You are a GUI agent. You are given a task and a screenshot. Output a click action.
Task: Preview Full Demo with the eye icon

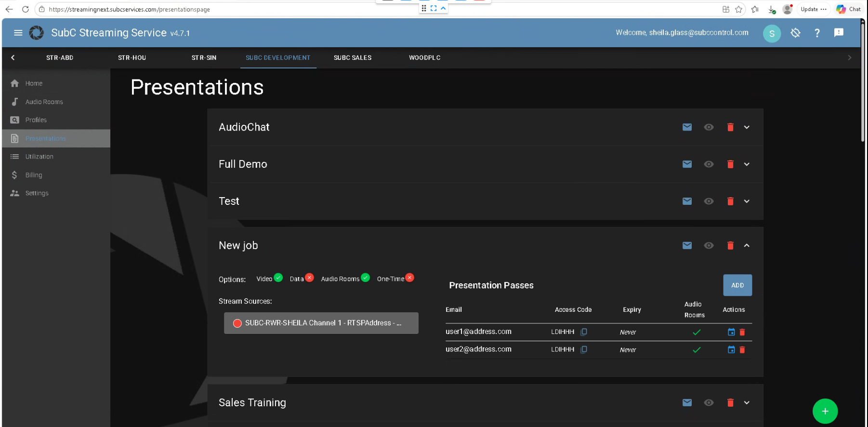click(x=709, y=164)
